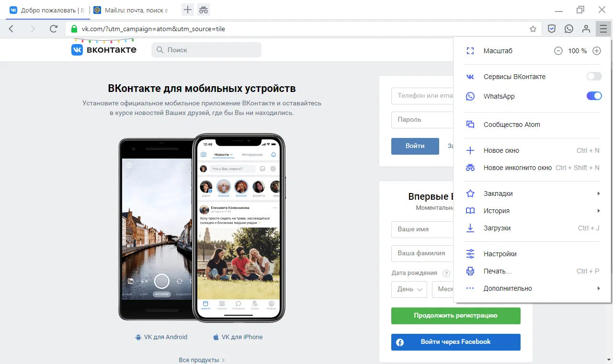Turn off the WhatsApp switch
The width and height of the screenshot is (613, 364).
coord(594,96)
